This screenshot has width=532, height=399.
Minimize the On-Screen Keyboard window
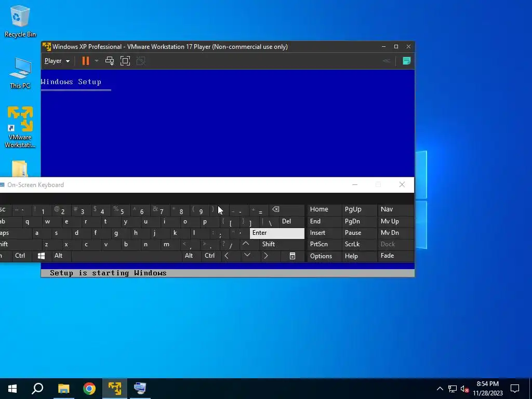pos(355,185)
